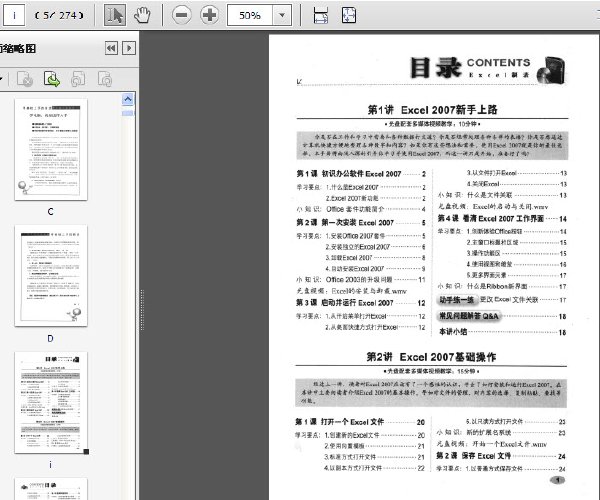Click the '目录' title heading
The image size is (600, 500).
(x=436, y=68)
